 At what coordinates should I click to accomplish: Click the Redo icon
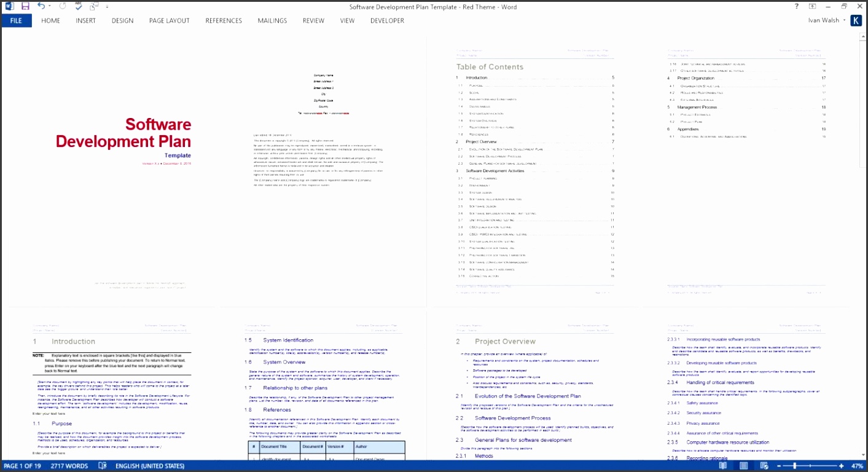coord(62,6)
